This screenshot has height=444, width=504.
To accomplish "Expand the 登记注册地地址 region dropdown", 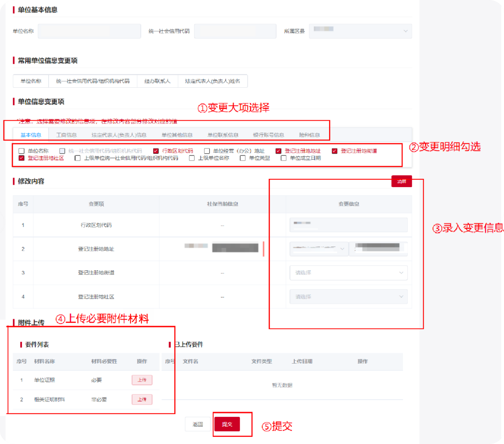I will 319,249.
